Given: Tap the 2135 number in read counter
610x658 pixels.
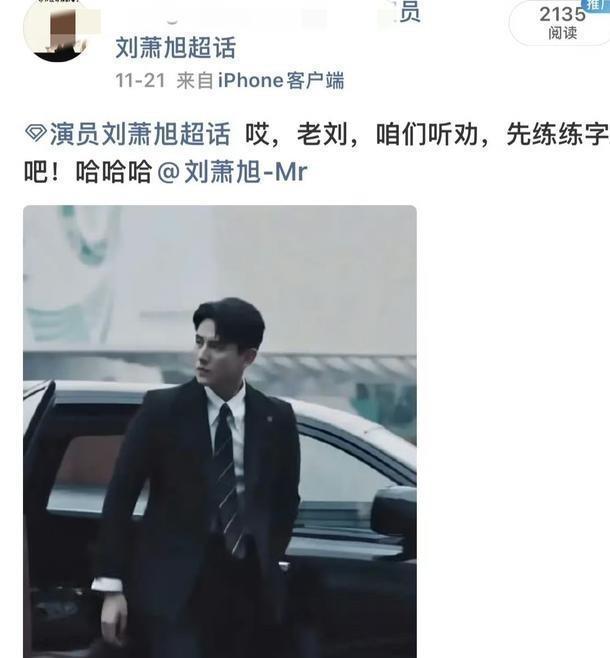Looking at the screenshot, I should pyautogui.click(x=562, y=14).
